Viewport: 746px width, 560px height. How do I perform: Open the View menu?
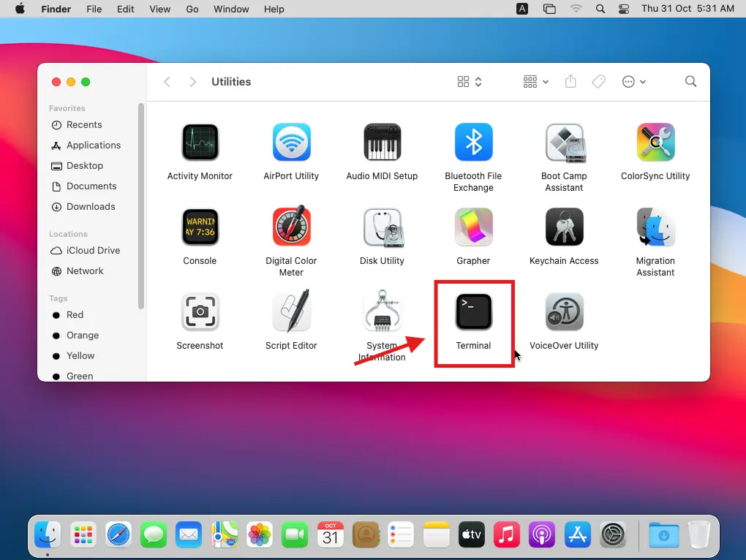pyautogui.click(x=159, y=9)
